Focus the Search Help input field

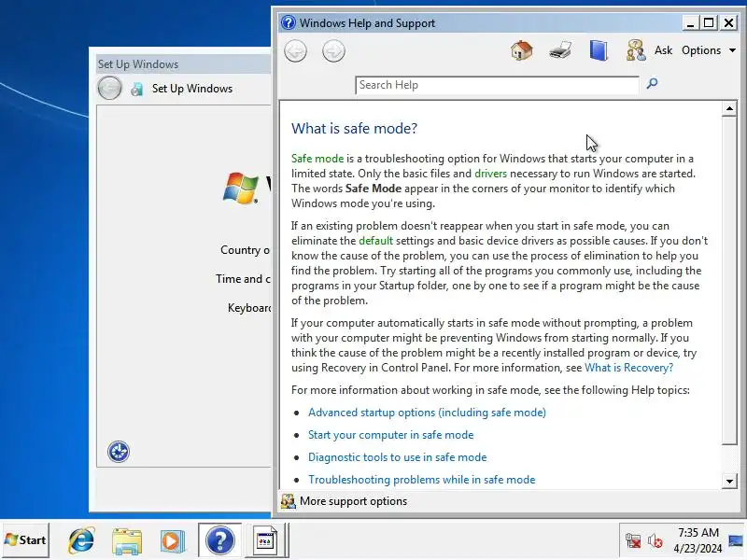coord(497,85)
